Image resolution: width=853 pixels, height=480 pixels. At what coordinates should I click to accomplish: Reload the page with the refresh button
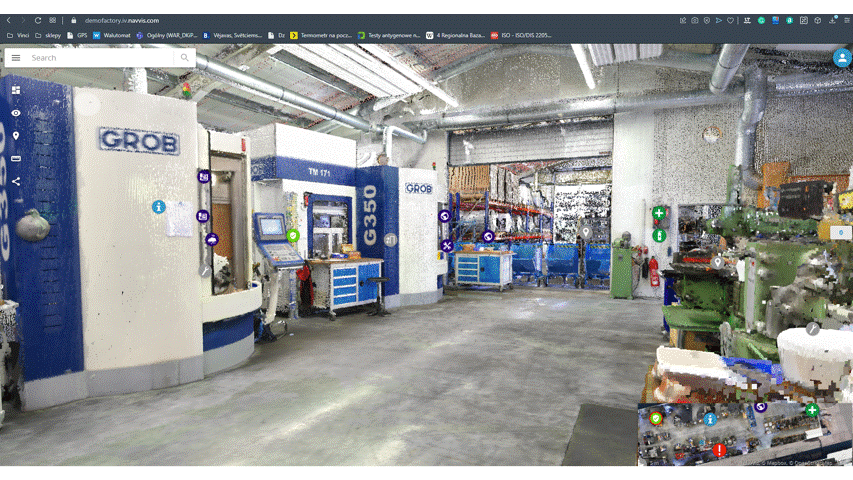(x=38, y=20)
